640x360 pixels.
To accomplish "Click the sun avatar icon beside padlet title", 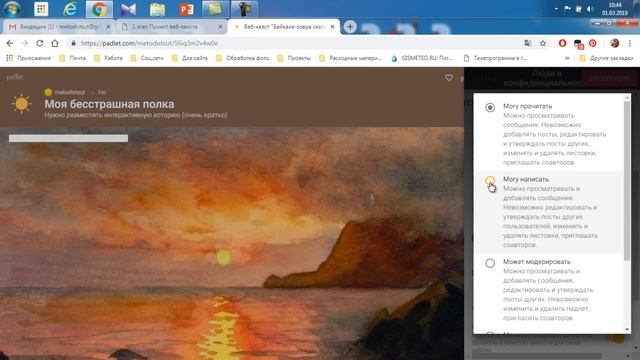I will pyautogui.click(x=22, y=103).
